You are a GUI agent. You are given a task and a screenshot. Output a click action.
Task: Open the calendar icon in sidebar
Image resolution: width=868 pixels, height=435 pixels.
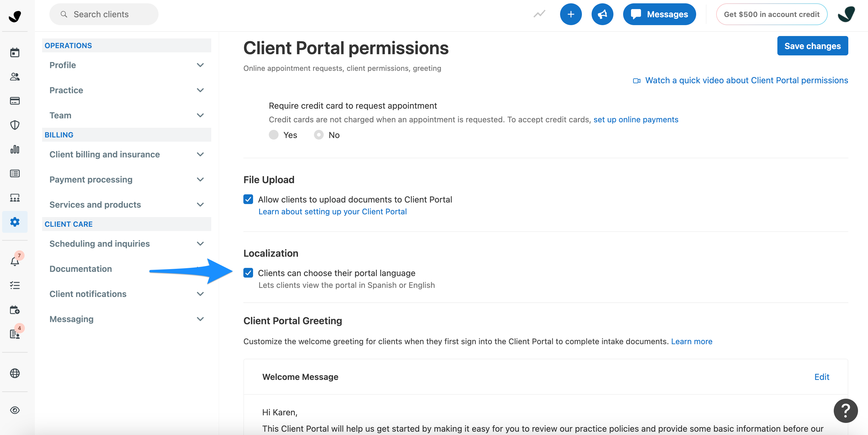[15, 53]
